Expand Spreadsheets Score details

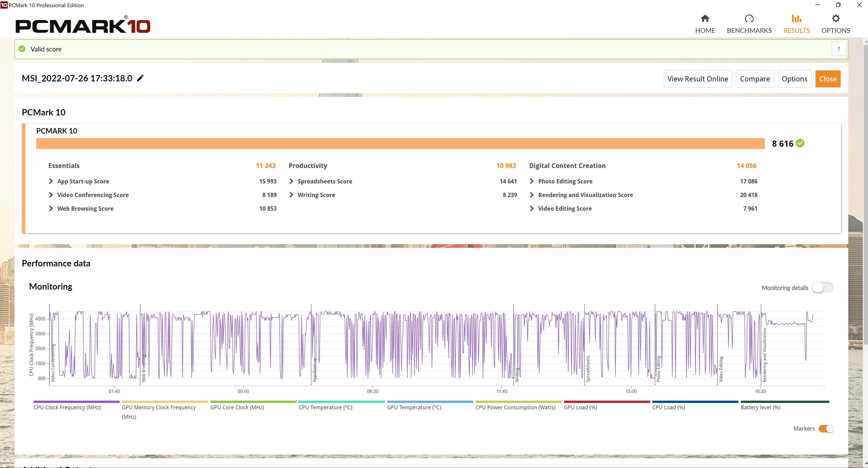click(291, 181)
